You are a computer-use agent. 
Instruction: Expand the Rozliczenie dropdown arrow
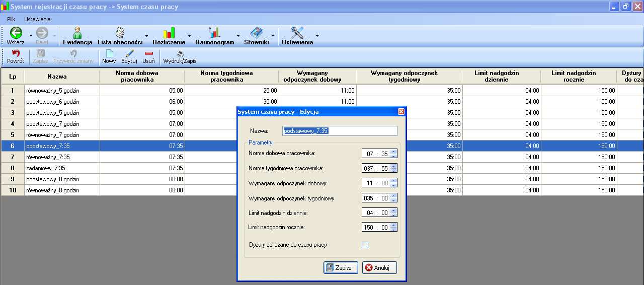point(189,36)
